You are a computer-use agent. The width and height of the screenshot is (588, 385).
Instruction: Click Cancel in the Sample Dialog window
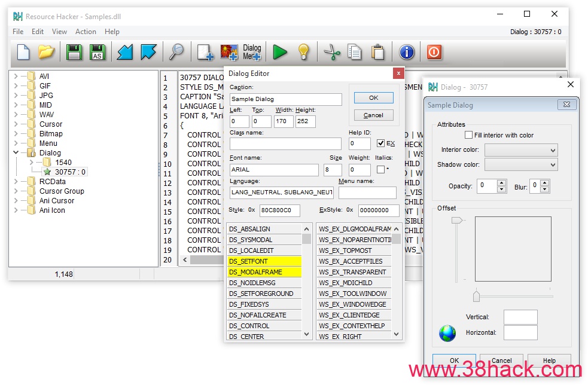pyautogui.click(x=501, y=360)
